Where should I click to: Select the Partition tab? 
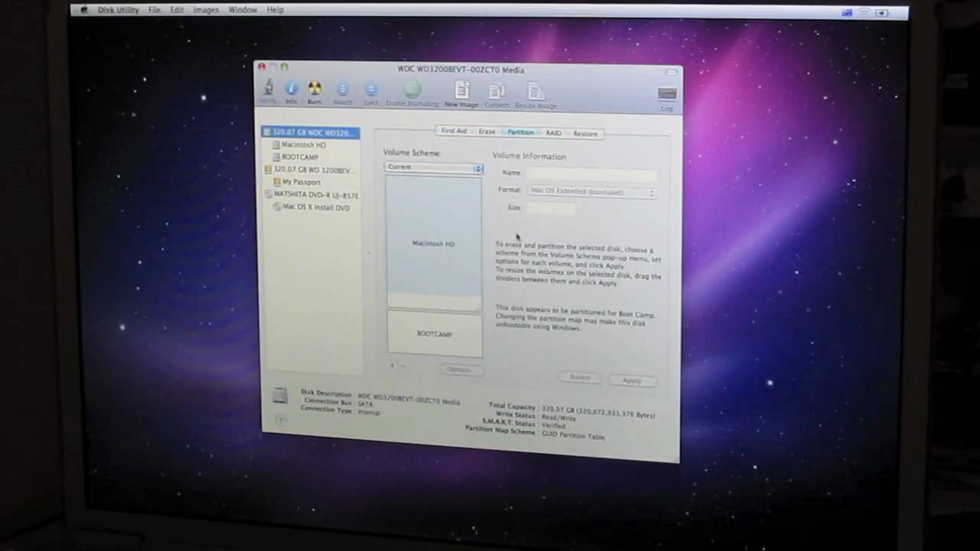point(520,132)
